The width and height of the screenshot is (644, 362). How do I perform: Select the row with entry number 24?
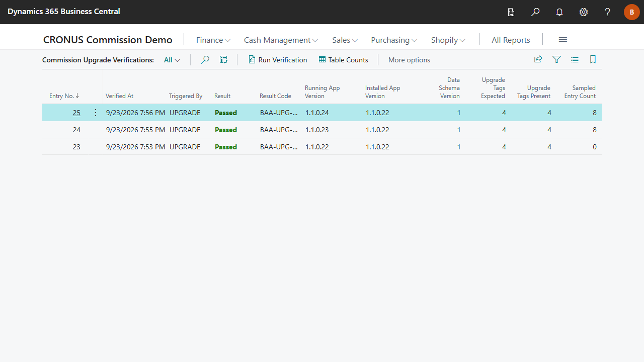322,130
